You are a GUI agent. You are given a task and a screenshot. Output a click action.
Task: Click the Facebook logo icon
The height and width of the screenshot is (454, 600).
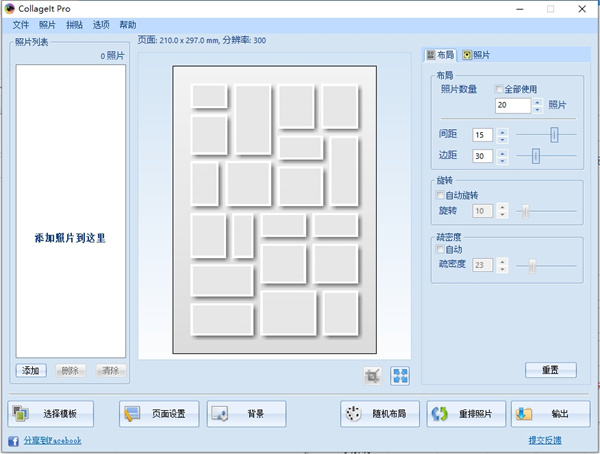pos(13,441)
